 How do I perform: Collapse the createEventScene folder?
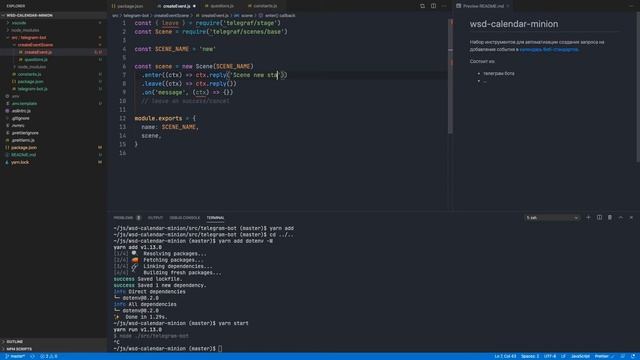53,45
